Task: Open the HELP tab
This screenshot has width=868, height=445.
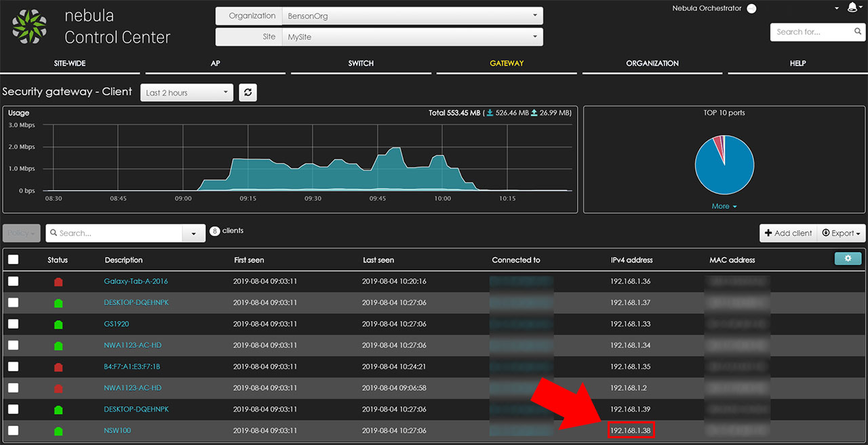Action: click(798, 63)
